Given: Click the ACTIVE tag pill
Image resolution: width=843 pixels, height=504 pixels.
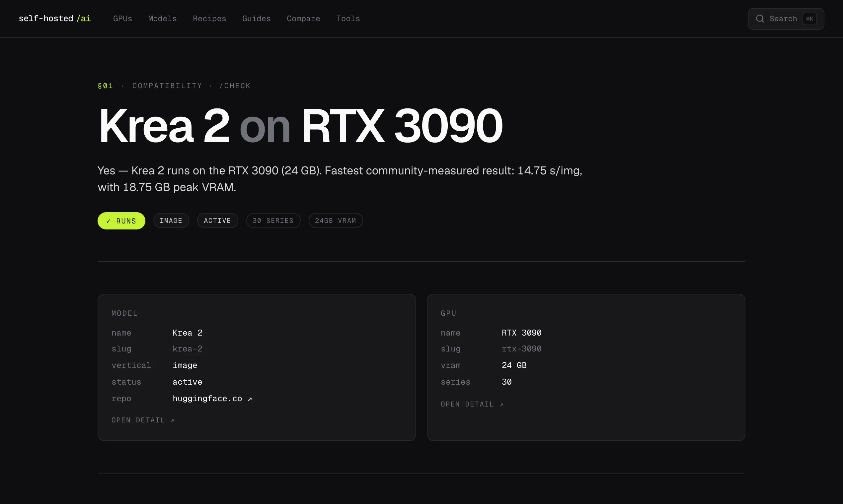Looking at the screenshot, I should (x=217, y=220).
